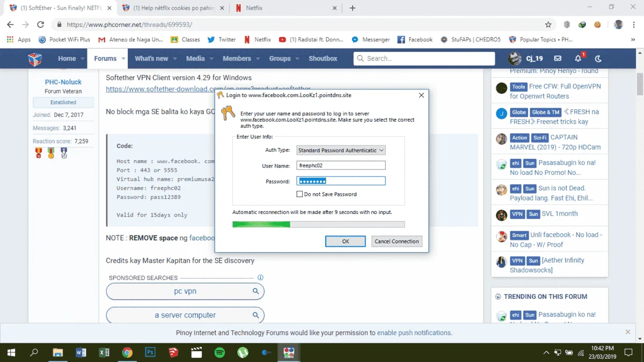Open Excel from the taskbar
Image resolution: width=644 pixels, height=362 pixels.
coord(104,352)
